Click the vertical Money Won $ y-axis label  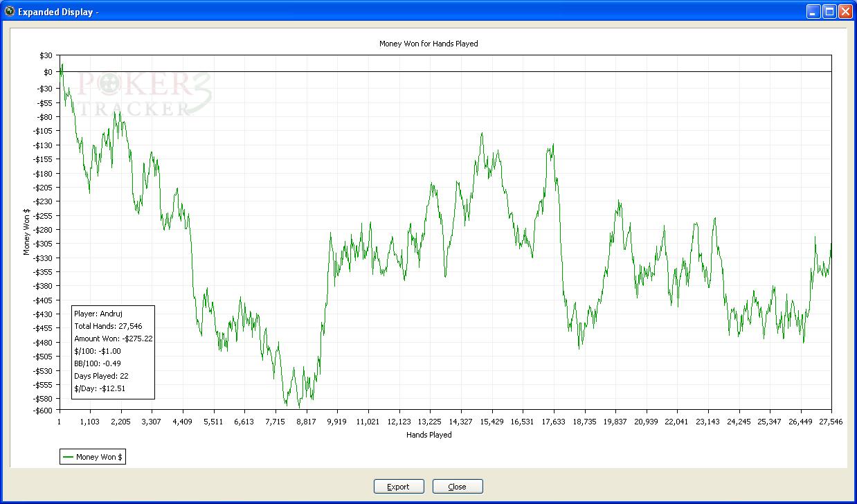tap(27, 232)
